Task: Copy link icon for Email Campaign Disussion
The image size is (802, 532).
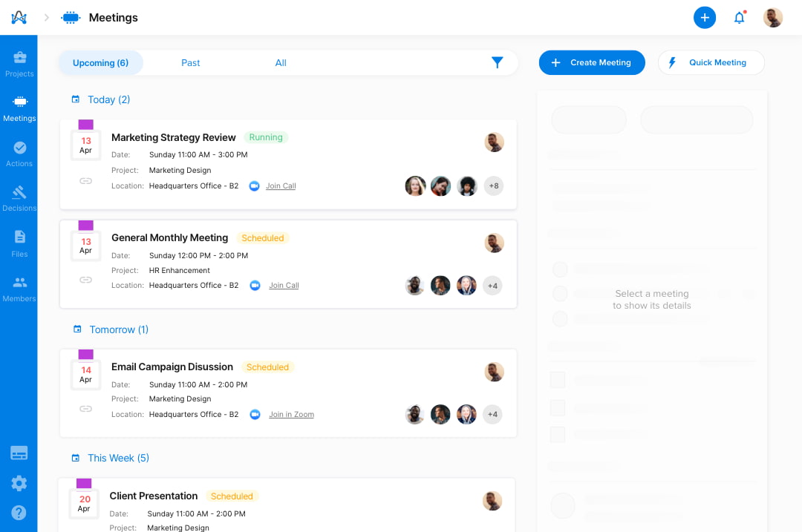Action: pyautogui.click(x=85, y=409)
